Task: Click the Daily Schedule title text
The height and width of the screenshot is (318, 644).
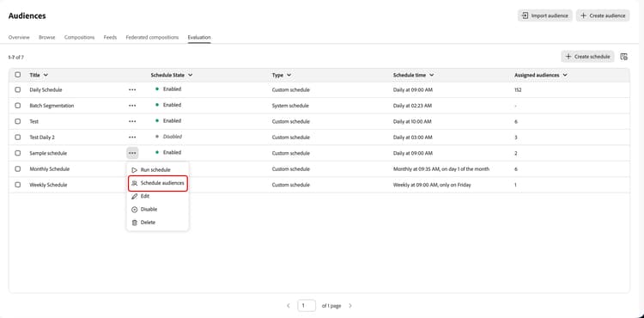Action: (x=46, y=89)
